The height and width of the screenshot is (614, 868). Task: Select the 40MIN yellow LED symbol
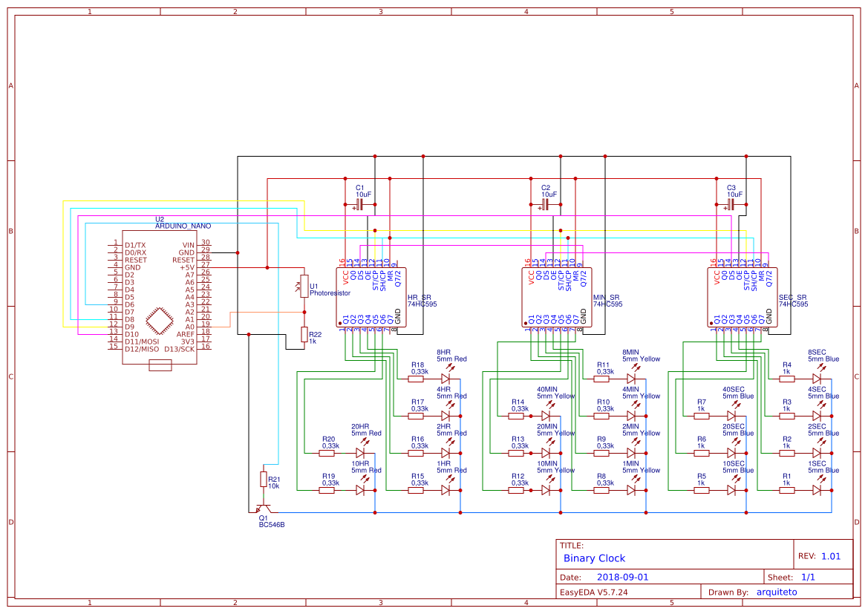546,415
